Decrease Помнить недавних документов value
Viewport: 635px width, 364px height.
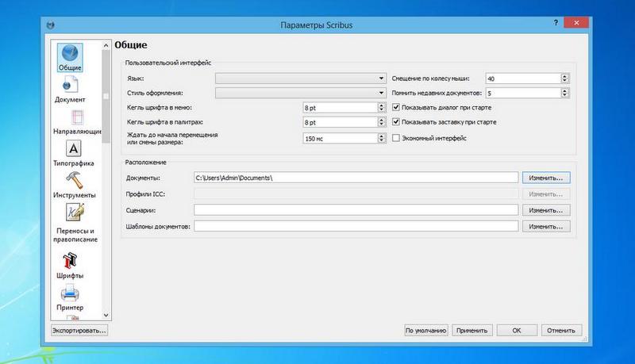pos(564,95)
